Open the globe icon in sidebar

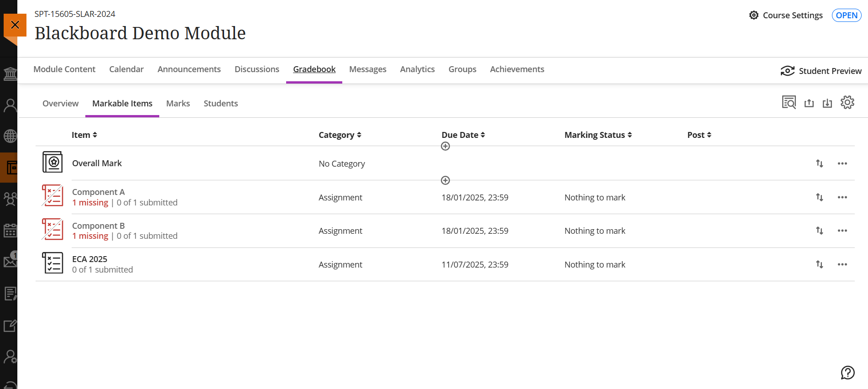click(10, 136)
